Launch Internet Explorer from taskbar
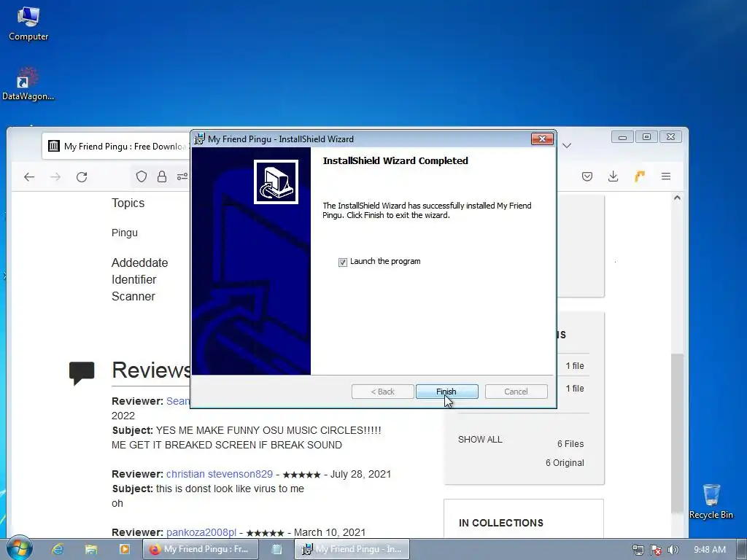This screenshot has height=560, width=747. 58,549
